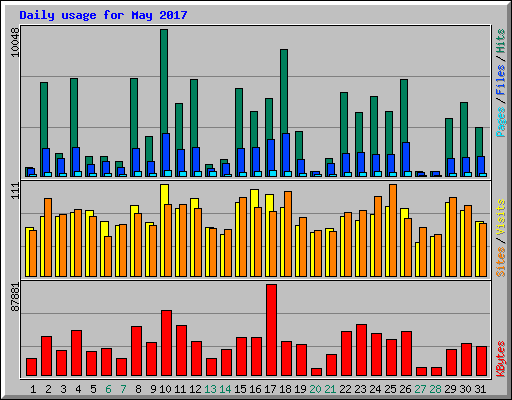Select the red KBytes bar for day 10
Screen dimensions: 512x400
(x=166, y=343)
